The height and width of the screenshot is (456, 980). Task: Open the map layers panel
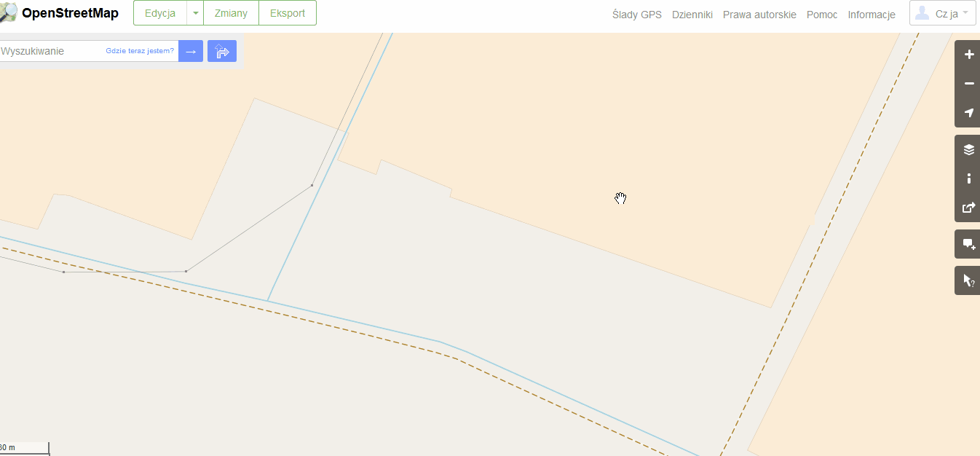pos(968,149)
